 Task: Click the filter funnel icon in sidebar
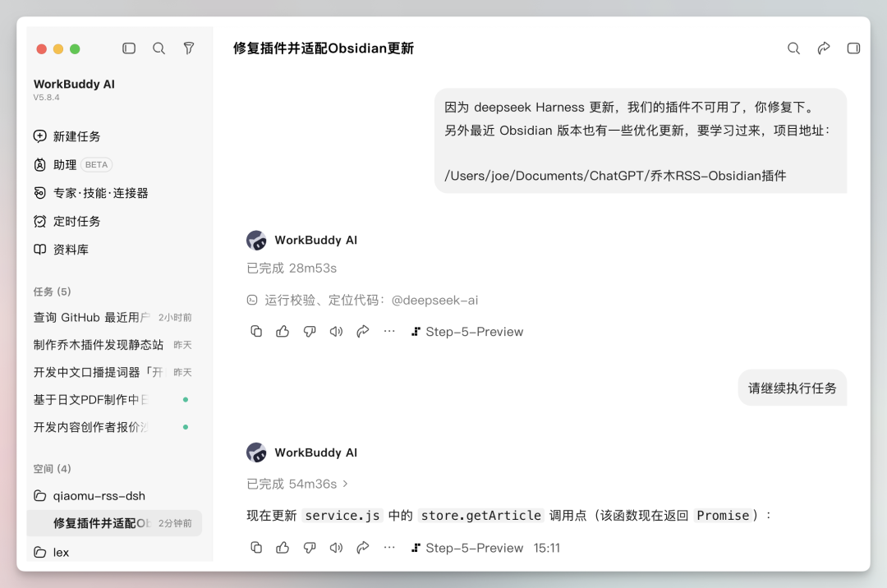(x=189, y=48)
